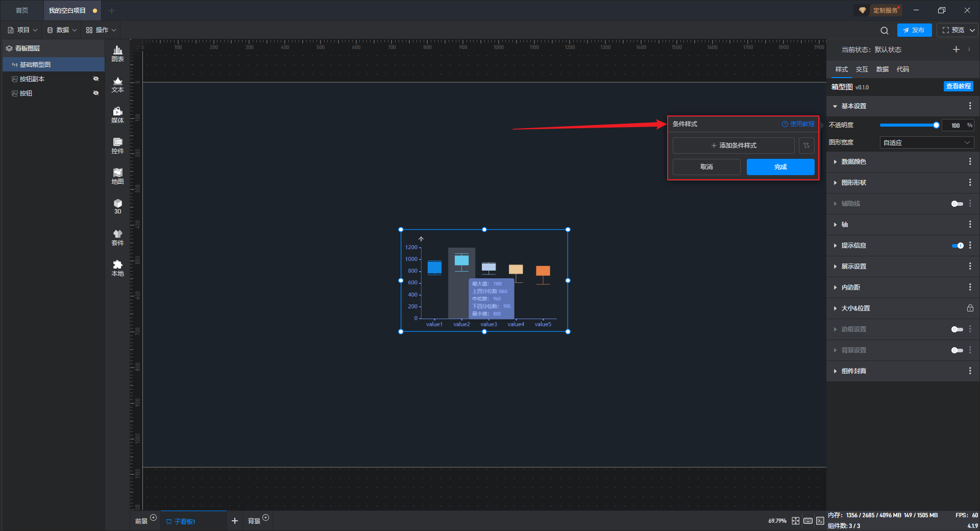Open the 地图 map components icon
980x531 pixels.
117,176
